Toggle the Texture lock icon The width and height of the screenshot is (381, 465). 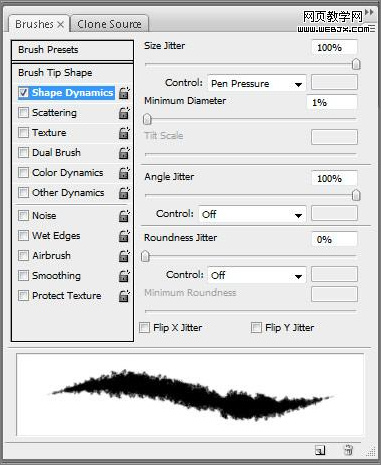pos(124,133)
